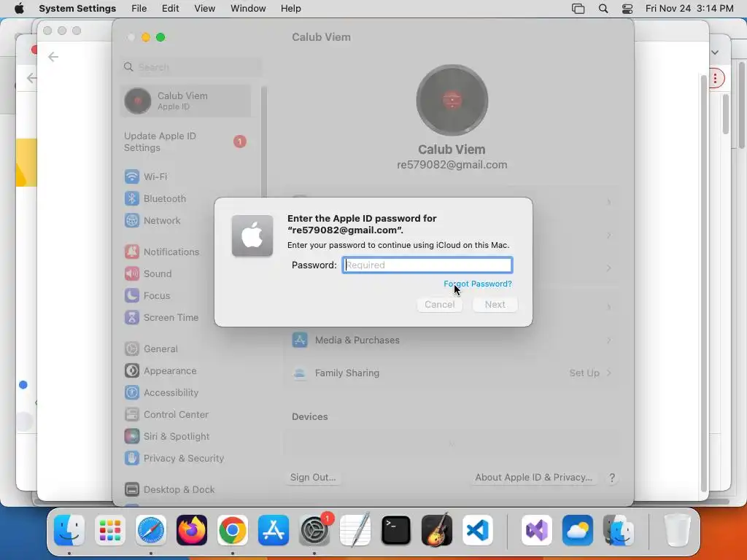The width and height of the screenshot is (747, 560).
Task: Open App Store from the Dock
Action: click(x=274, y=530)
